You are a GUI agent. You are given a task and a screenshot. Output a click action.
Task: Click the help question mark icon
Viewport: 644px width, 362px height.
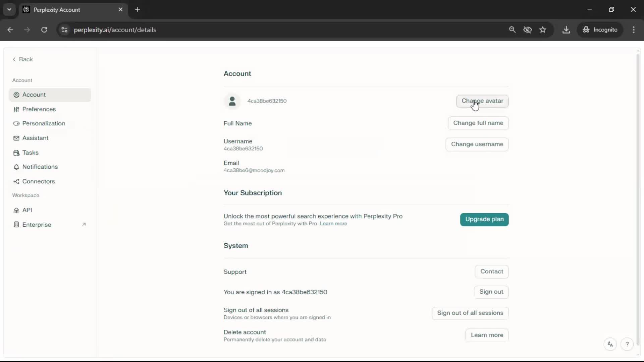(627, 344)
